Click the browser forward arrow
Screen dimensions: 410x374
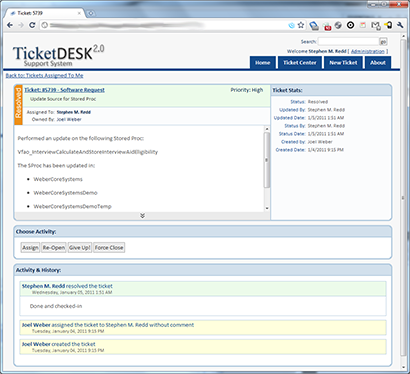[21, 25]
